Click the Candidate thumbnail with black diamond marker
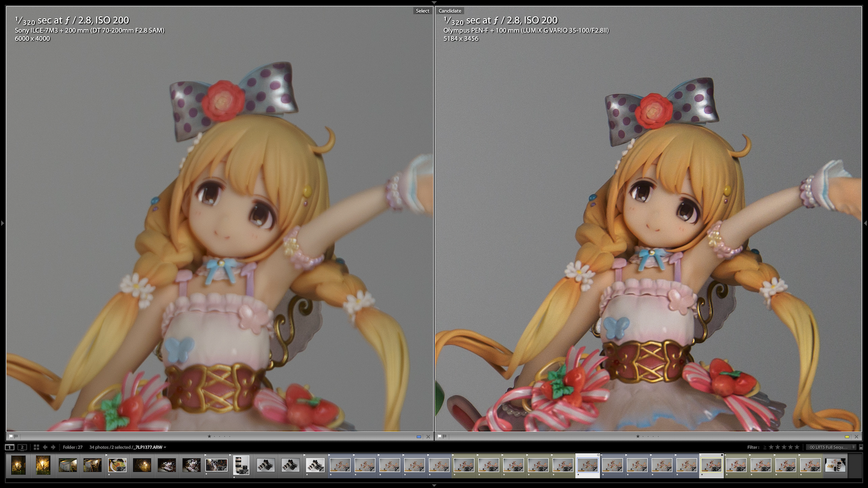 pyautogui.click(x=711, y=465)
